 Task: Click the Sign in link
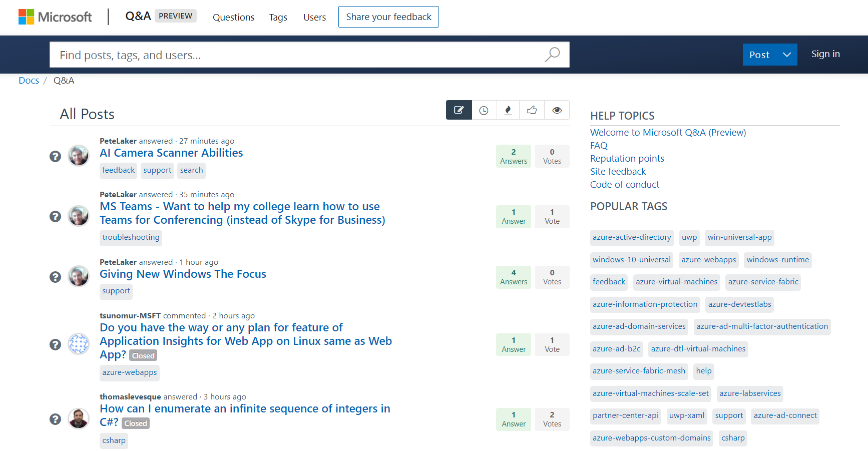825,54
